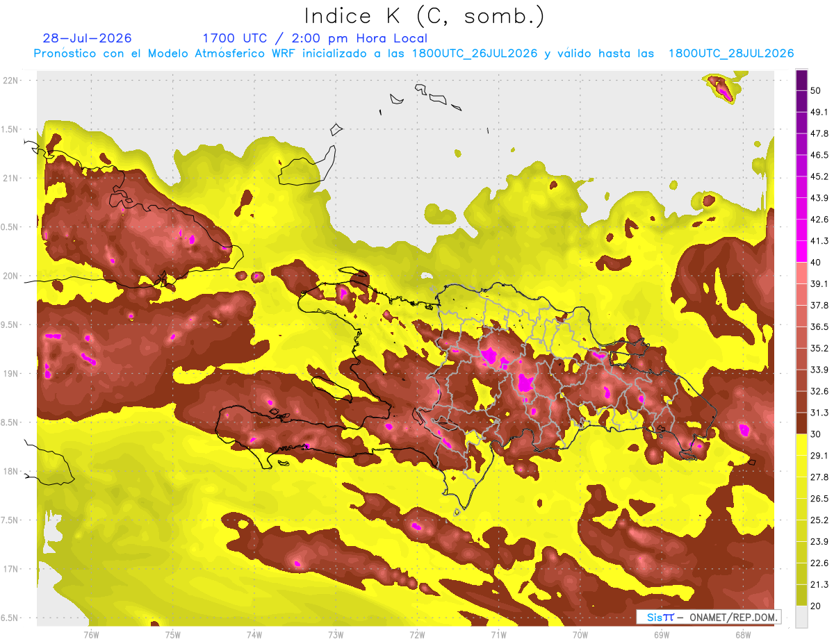
Task: Click the "70W" longitude label
Action: click(580, 635)
